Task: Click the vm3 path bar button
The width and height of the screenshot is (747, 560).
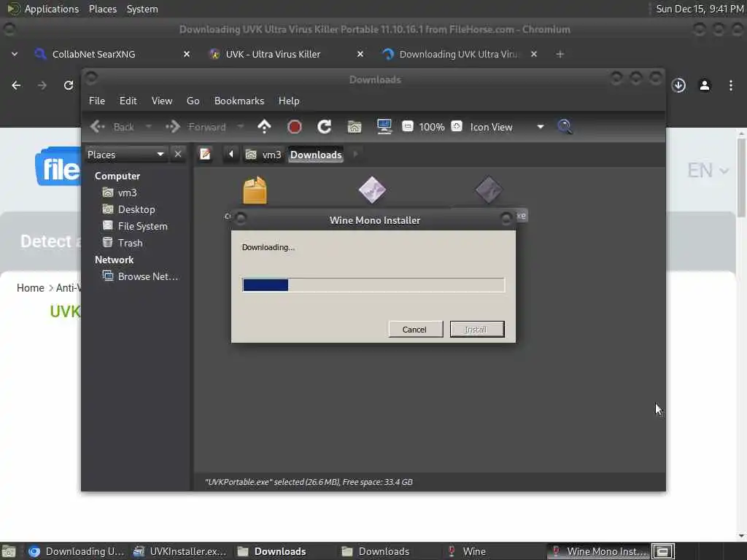Action: point(263,155)
